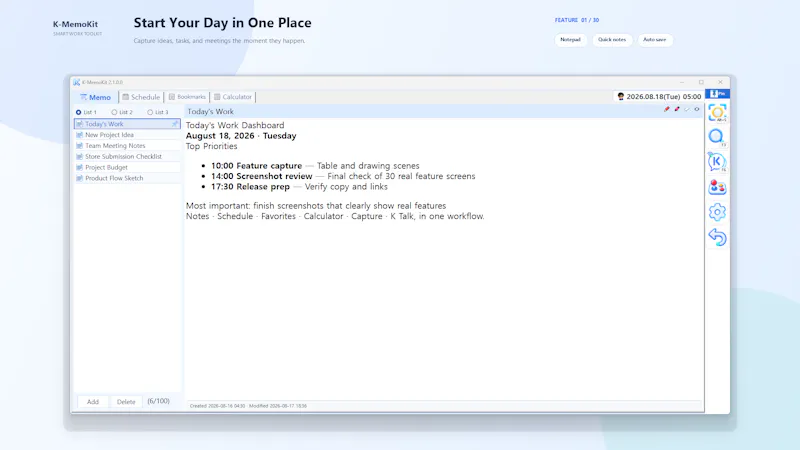The height and width of the screenshot is (450, 800).
Task: Open the Product Flow Sketch memo
Action: [127, 178]
